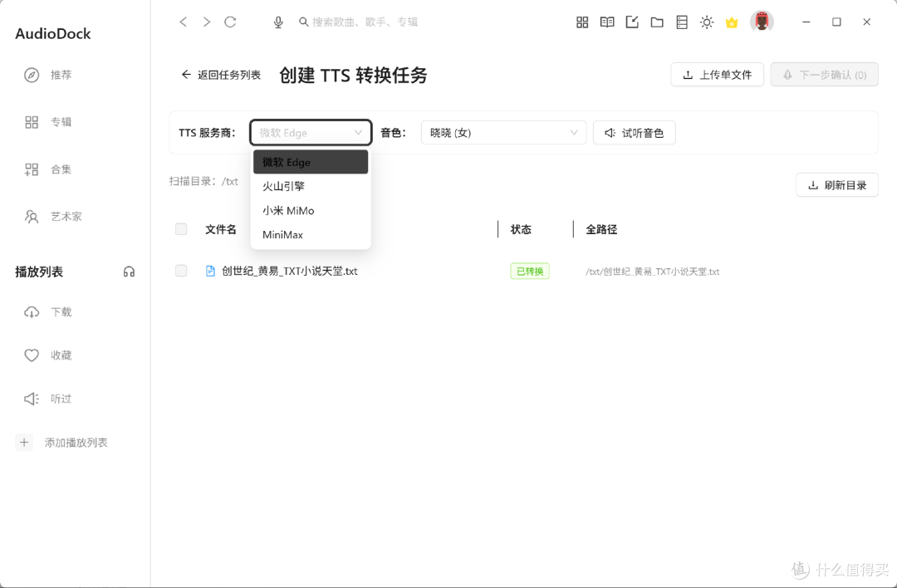This screenshot has width=897, height=588.
Task: Open the 听过 history list
Action: click(49, 399)
